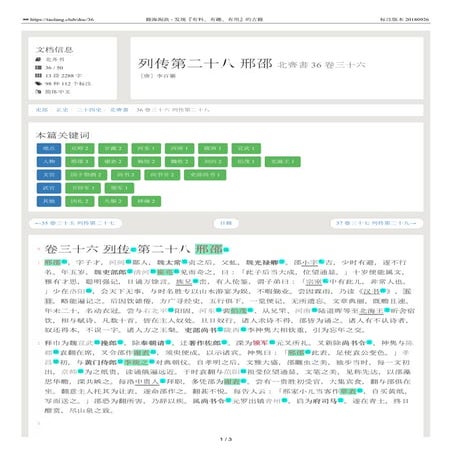
Task: Click the highlighted 邢邵 in chapter heading
Action: point(209,249)
